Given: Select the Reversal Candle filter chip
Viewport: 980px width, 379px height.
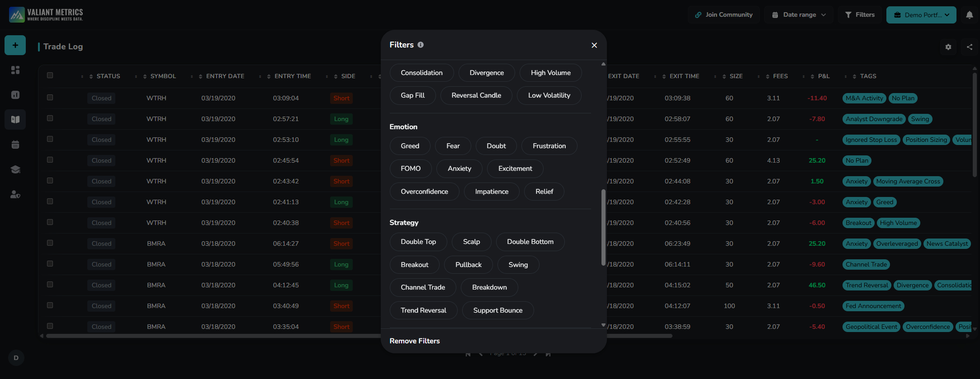Looking at the screenshot, I should tap(476, 95).
